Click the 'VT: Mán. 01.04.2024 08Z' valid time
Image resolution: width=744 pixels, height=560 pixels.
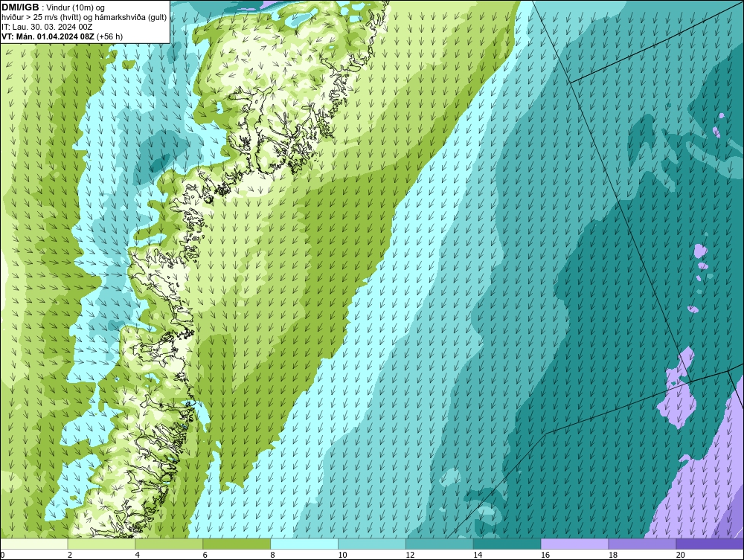48,36
